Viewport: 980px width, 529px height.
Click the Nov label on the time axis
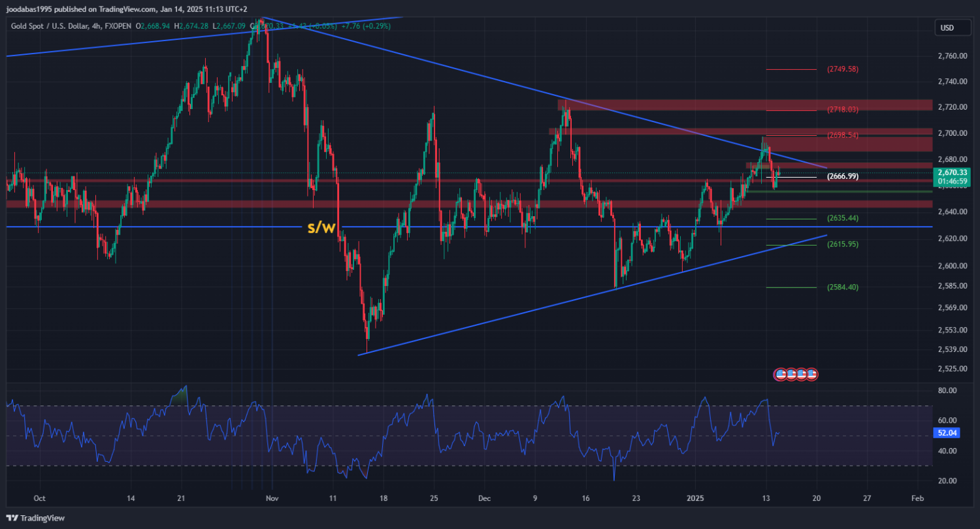pos(272,498)
